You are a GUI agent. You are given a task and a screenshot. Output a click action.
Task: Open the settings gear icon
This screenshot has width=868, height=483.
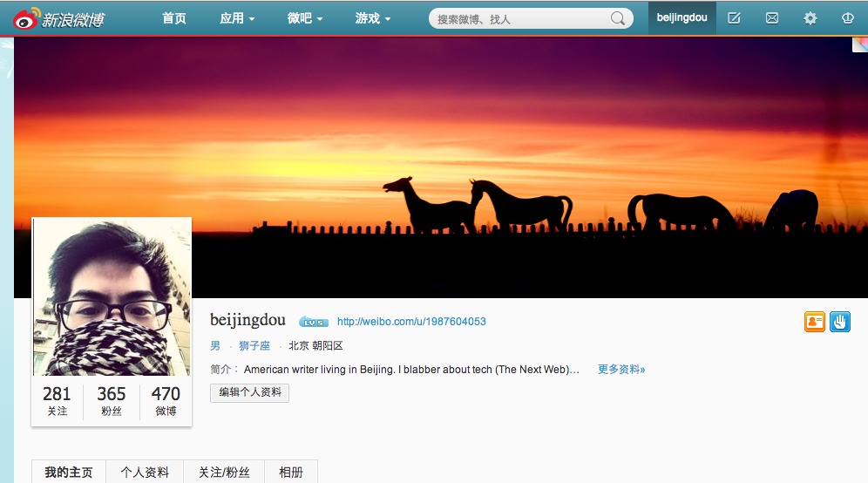coord(810,18)
